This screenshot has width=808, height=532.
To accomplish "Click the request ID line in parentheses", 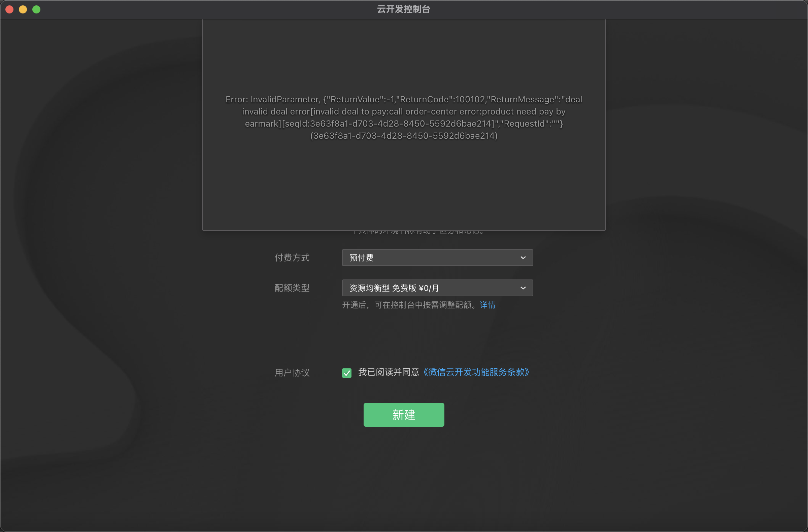I will (x=404, y=136).
